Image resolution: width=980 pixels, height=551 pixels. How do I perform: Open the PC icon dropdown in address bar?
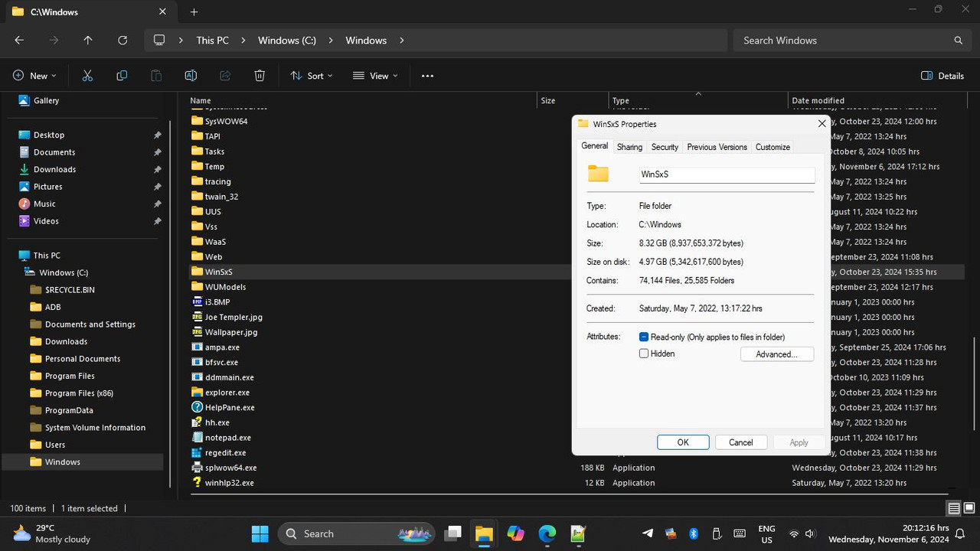coord(159,41)
